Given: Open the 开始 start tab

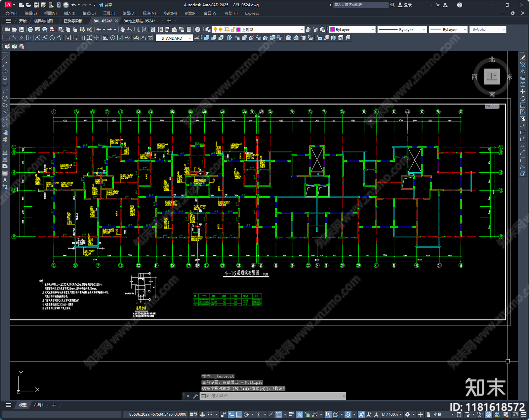Looking at the screenshot, I should pyautogui.click(x=23, y=21).
